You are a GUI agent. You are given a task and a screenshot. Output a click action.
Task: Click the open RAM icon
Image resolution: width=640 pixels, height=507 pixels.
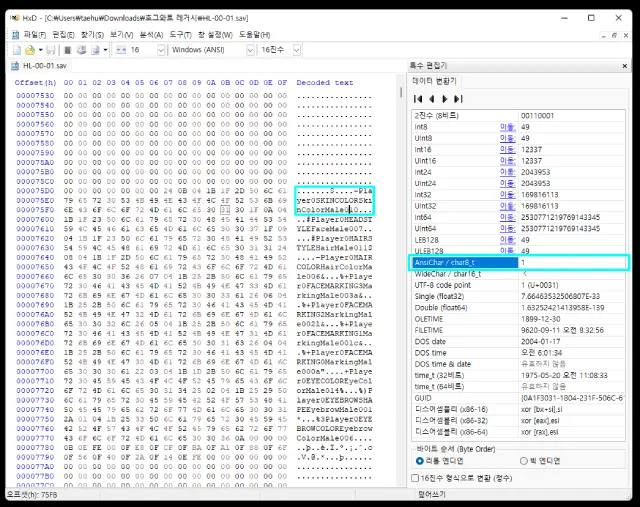click(68, 50)
